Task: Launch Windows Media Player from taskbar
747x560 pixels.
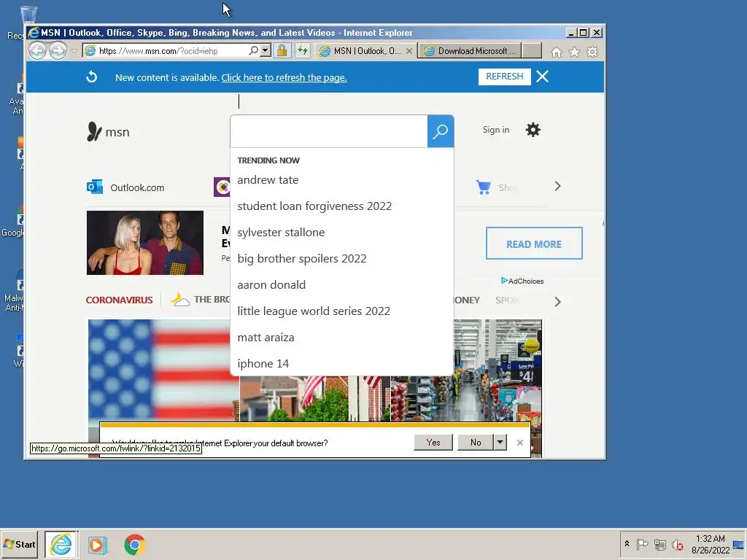Action: 97,545
